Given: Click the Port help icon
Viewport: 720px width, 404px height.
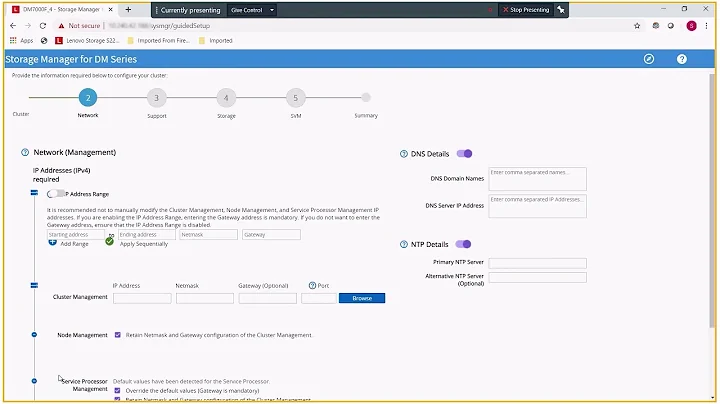Looking at the screenshot, I should point(312,286).
